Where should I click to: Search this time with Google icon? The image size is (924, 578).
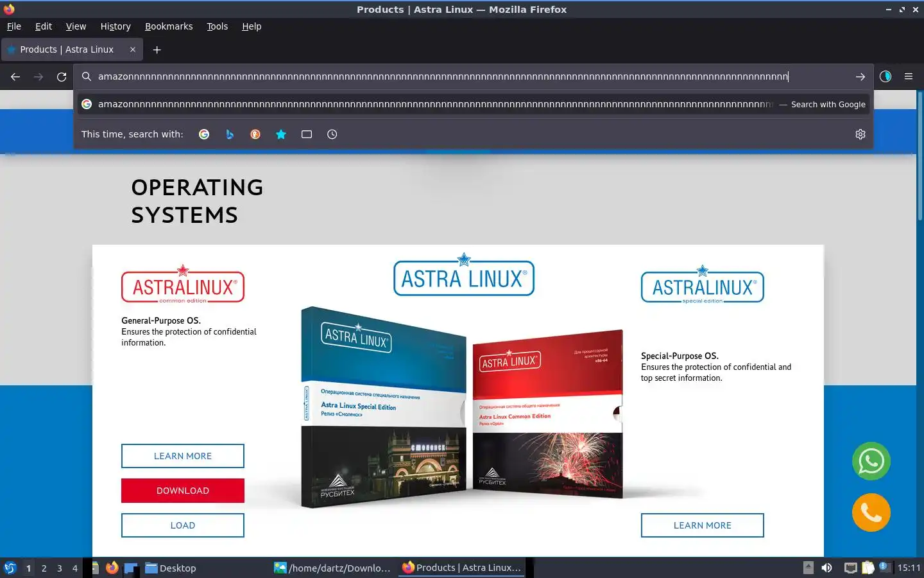coord(204,134)
